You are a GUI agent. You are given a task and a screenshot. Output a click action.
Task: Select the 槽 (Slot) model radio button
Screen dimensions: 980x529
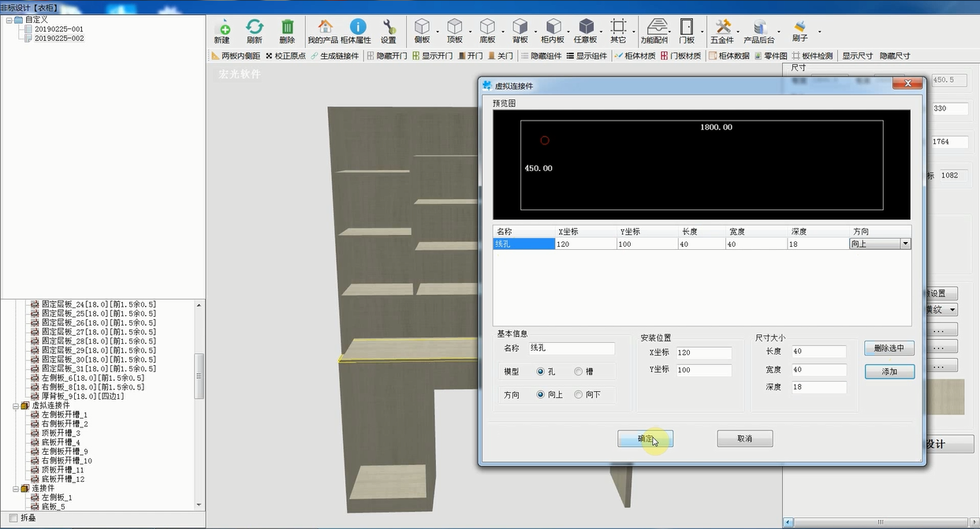579,371
